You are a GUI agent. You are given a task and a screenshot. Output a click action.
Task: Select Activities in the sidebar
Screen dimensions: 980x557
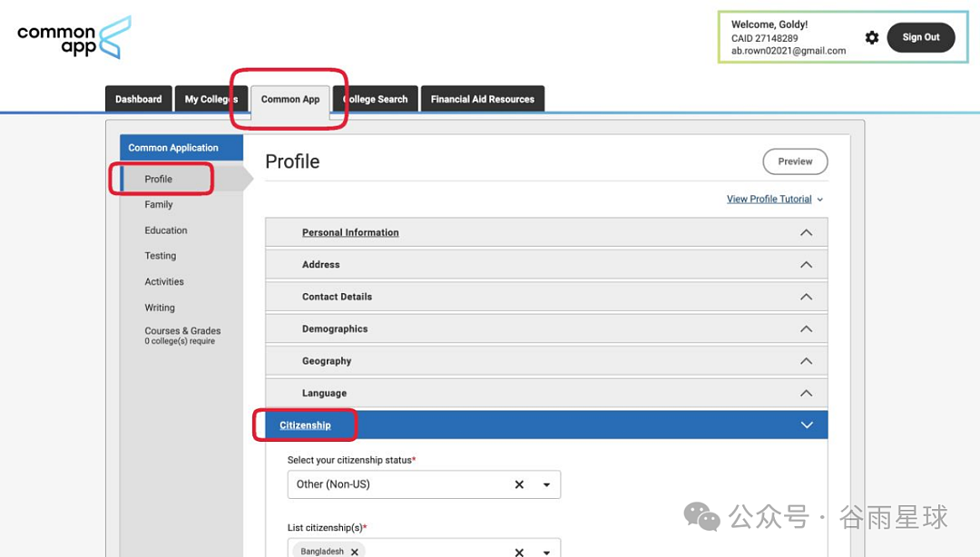[x=163, y=282]
